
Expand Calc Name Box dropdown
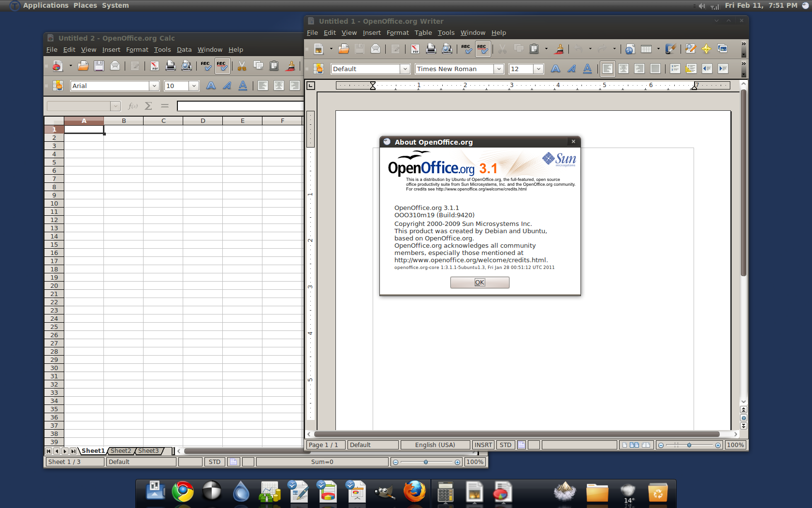[x=115, y=106]
